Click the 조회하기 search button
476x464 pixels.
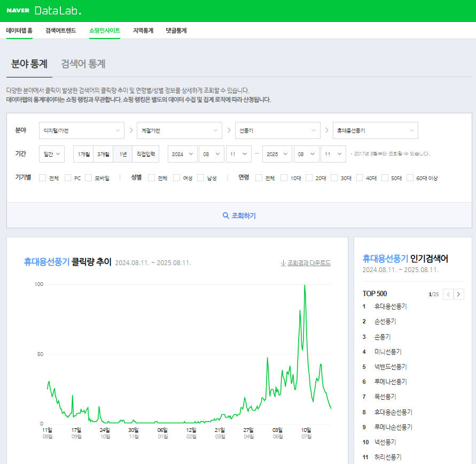coord(239,215)
